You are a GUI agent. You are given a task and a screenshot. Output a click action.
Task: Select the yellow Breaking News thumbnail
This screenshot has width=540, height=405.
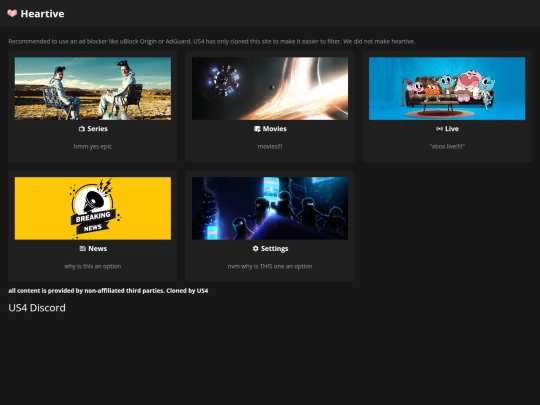pyautogui.click(x=93, y=208)
